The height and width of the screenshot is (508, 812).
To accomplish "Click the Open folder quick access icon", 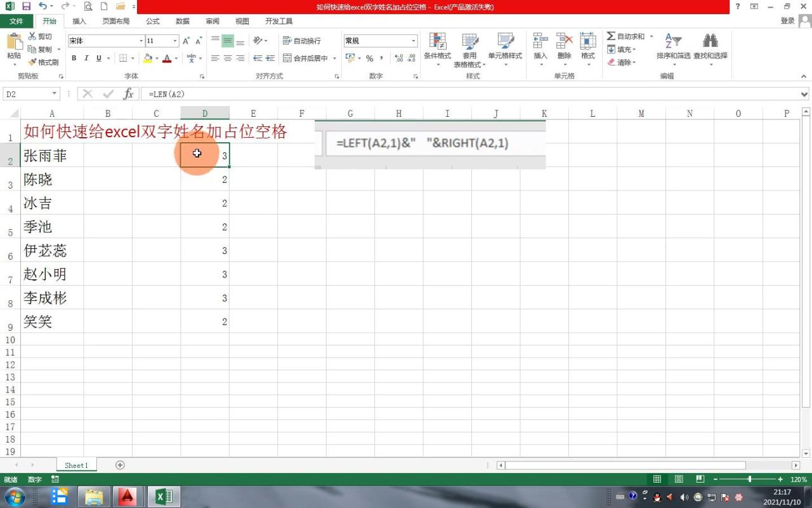I will [x=120, y=6].
